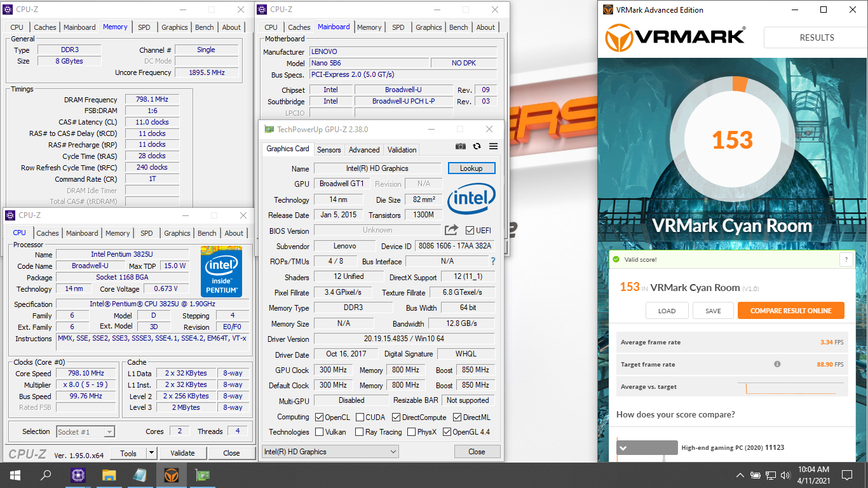Toggle the UEFI checkbox
Viewport: 868px width, 488px height.
(470, 230)
